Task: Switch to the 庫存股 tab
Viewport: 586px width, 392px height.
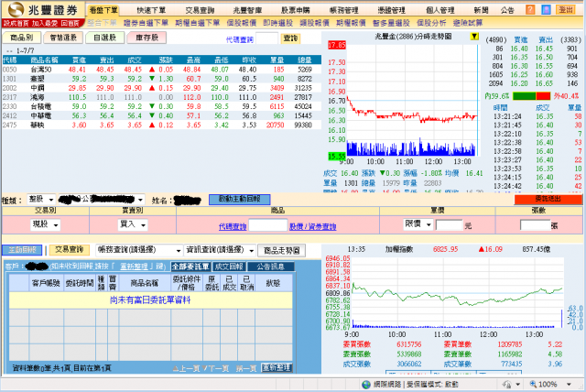Action: pyautogui.click(x=146, y=38)
